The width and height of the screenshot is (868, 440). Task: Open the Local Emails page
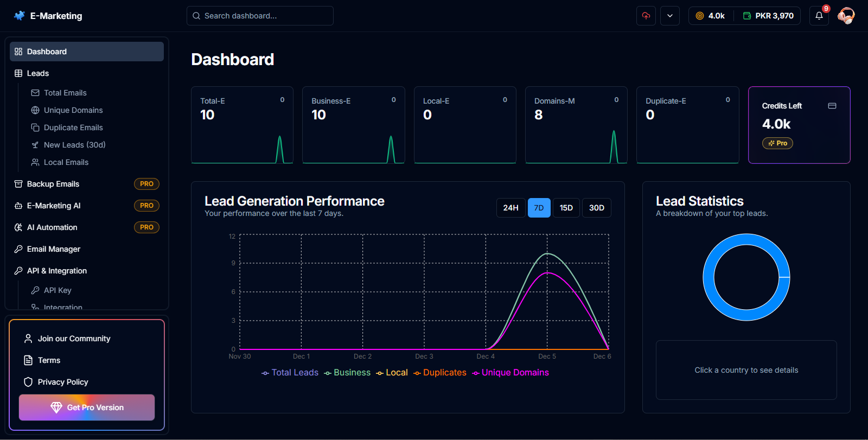pos(66,162)
